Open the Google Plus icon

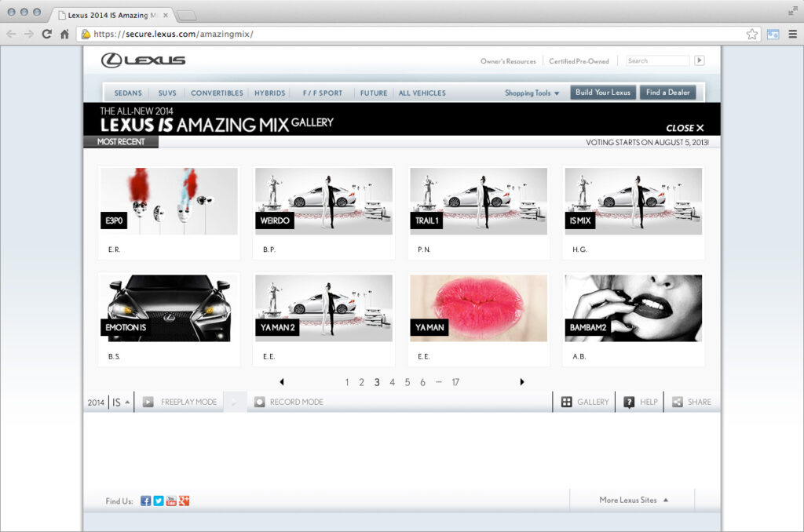(184, 501)
